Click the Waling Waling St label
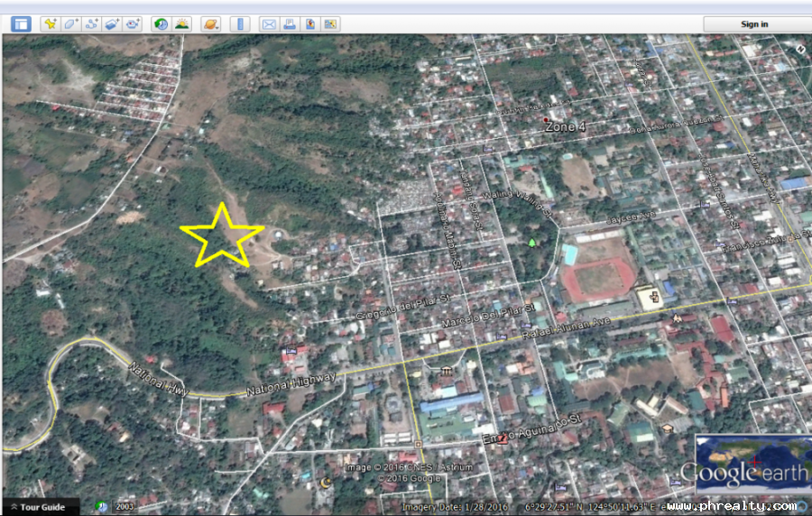 pos(518,203)
